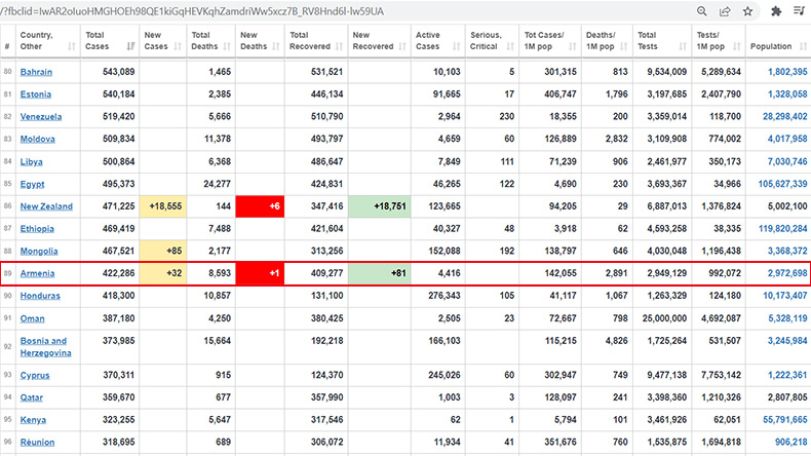
Task: Sort by New Cases column arrows
Action: click(x=178, y=47)
